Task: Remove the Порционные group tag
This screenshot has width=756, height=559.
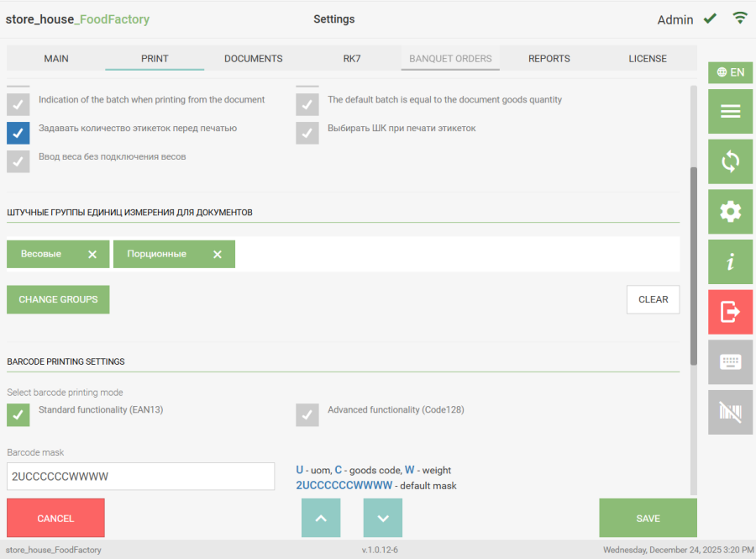Action: (x=218, y=255)
